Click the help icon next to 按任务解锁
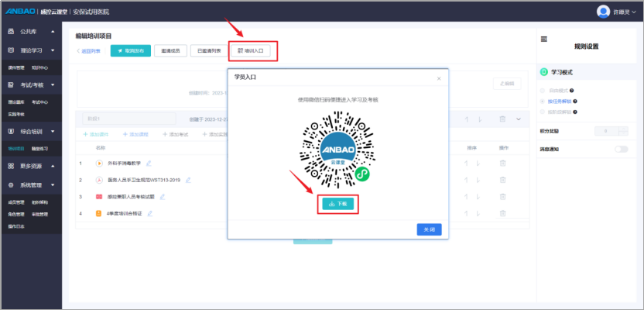 click(575, 102)
